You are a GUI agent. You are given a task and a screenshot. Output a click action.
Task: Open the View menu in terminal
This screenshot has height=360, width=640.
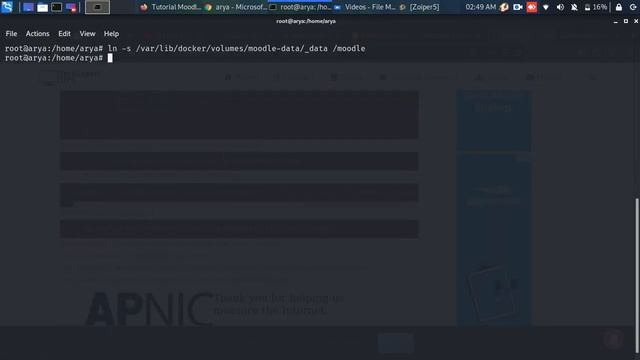point(87,33)
